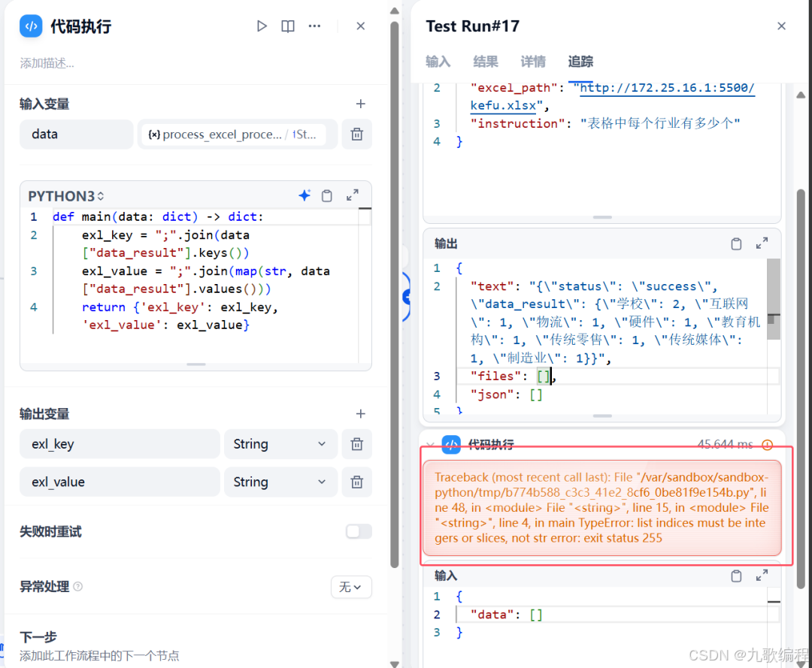Screen dimensions: 812x668
Task: Open the three-dot more options menu
Action: tap(314, 26)
